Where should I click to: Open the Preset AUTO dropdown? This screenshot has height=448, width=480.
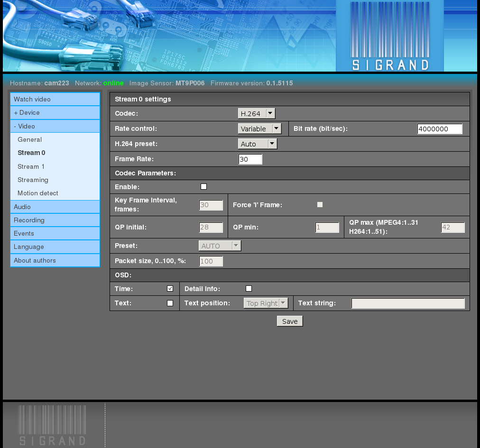[x=220, y=246]
